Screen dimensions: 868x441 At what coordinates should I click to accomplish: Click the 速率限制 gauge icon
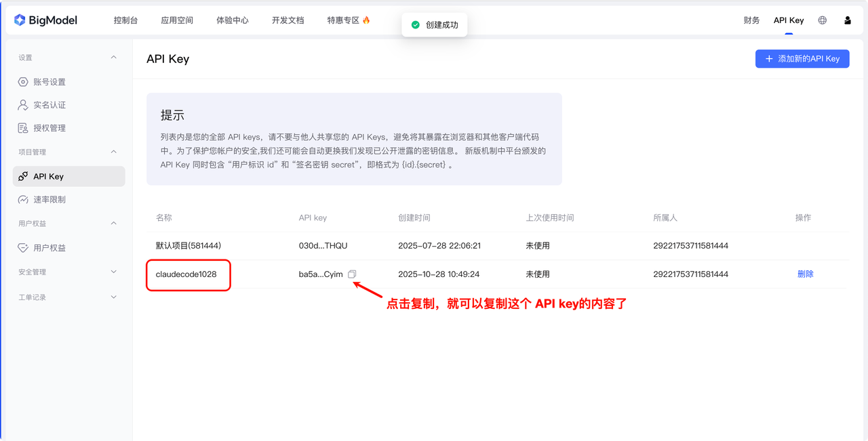click(x=23, y=200)
